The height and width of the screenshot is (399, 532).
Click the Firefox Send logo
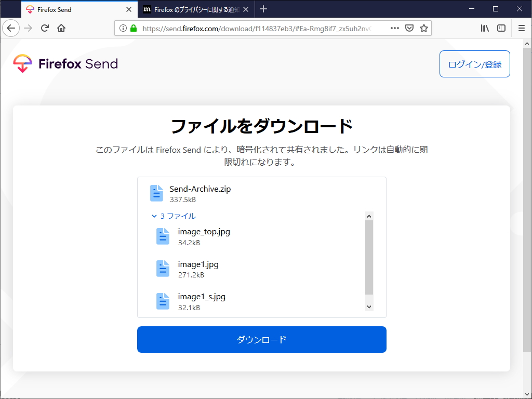tap(64, 63)
